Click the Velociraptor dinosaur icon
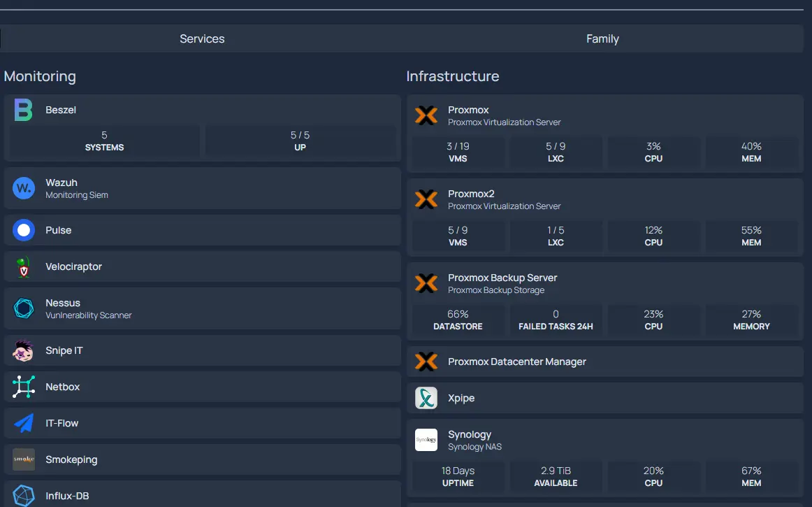The height and width of the screenshot is (507, 812). coord(23,267)
